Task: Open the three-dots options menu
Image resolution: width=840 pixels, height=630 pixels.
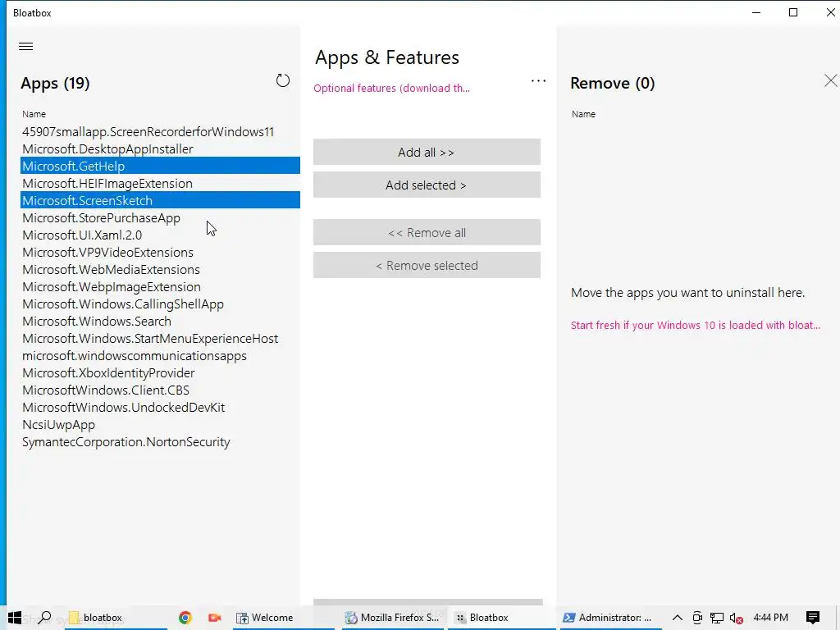Action: tap(538, 81)
